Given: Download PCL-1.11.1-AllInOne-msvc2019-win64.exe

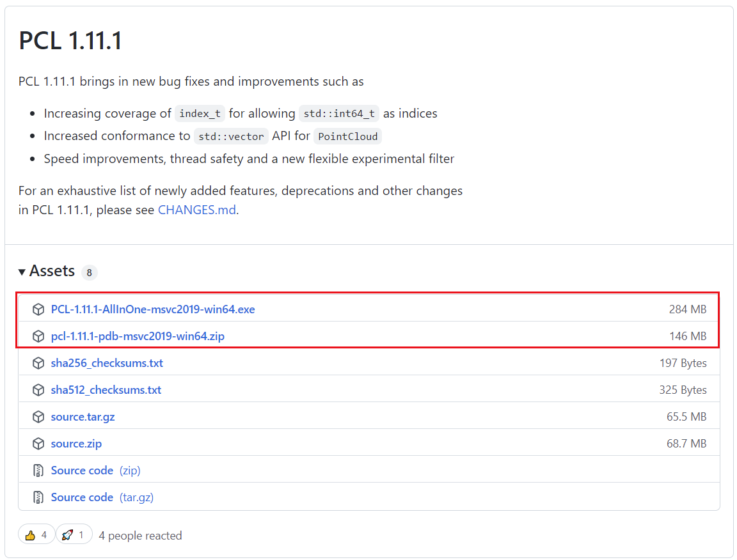Looking at the screenshot, I should (x=152, y=309).
